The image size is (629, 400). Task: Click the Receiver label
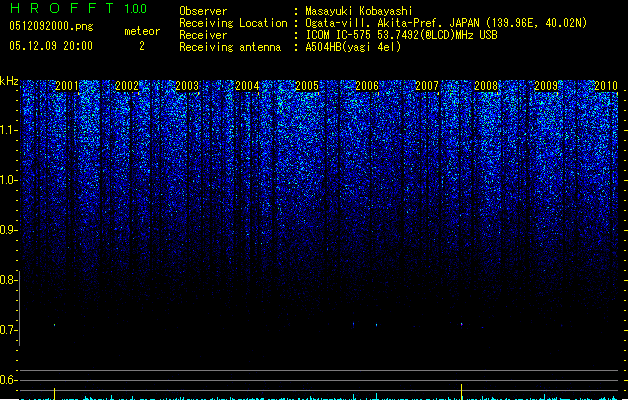(x=203, y=35)
